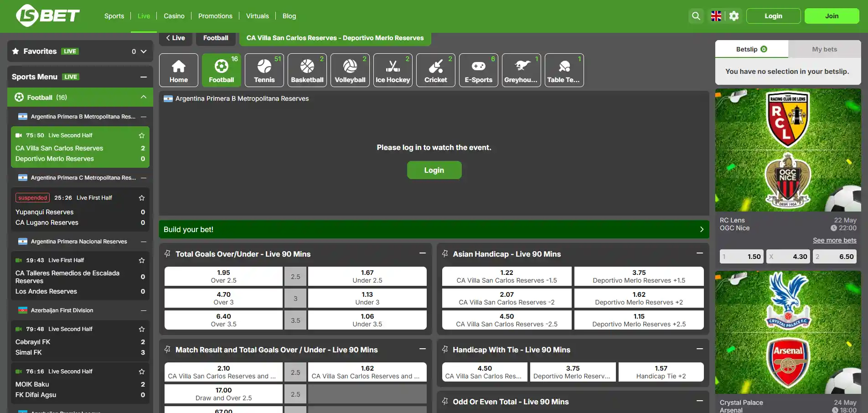Open the Casino menu item
Screen dimensions: 868x413
[174, 16]
